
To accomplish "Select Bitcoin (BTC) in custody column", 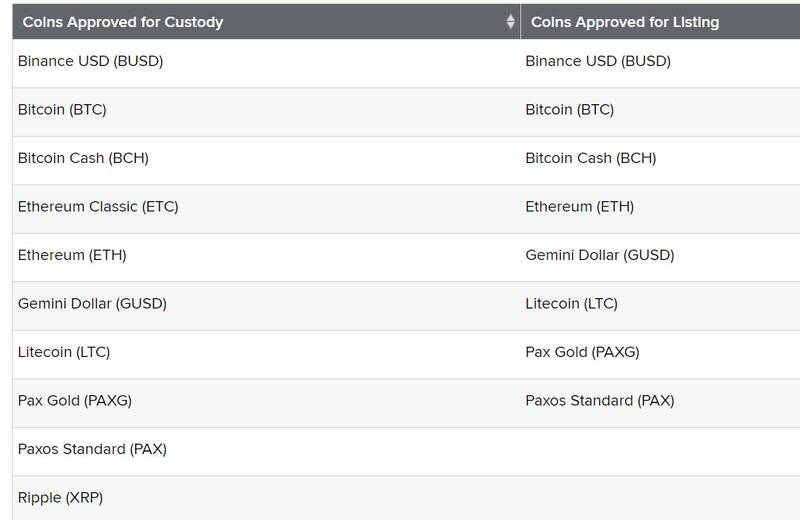I will pos(62,110).
